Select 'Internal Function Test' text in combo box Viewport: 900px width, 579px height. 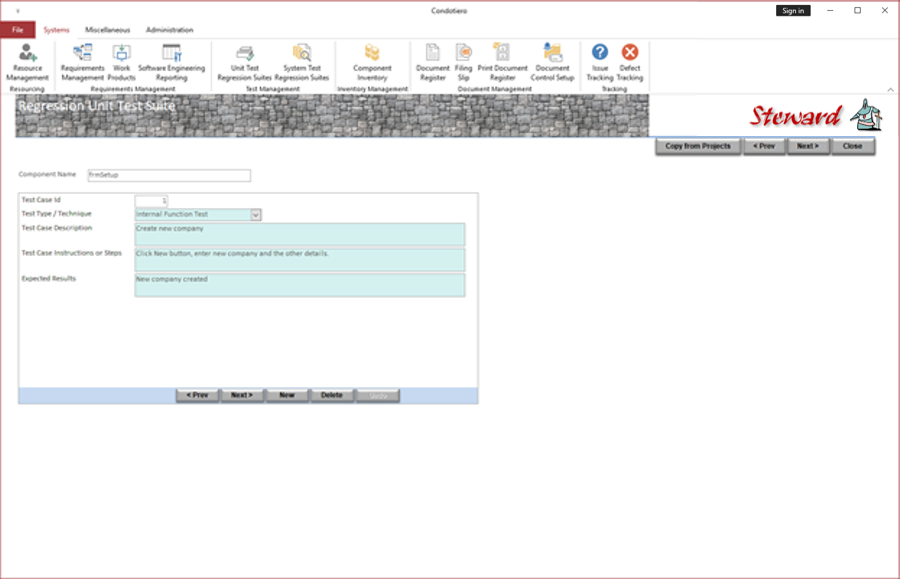(172, 215)
